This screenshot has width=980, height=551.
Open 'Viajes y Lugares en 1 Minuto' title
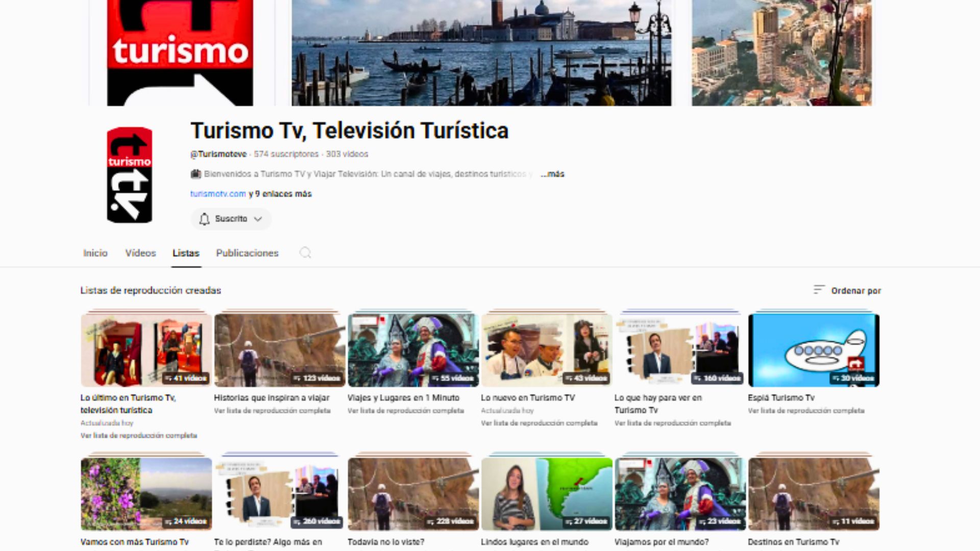403,397
